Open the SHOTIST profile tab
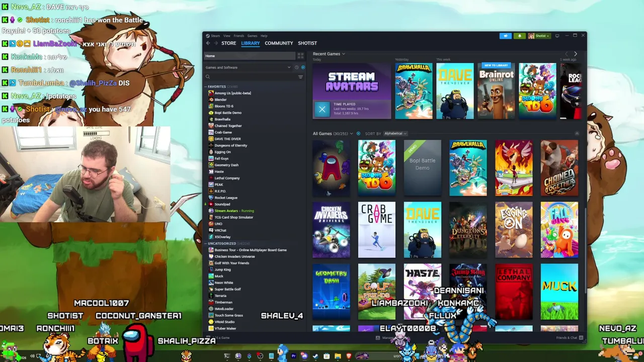This screenshot has width=644, height=362. click(307, 43)
